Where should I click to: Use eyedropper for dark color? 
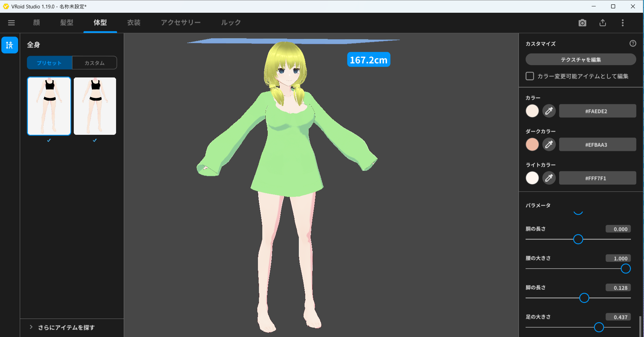point(549,145)
